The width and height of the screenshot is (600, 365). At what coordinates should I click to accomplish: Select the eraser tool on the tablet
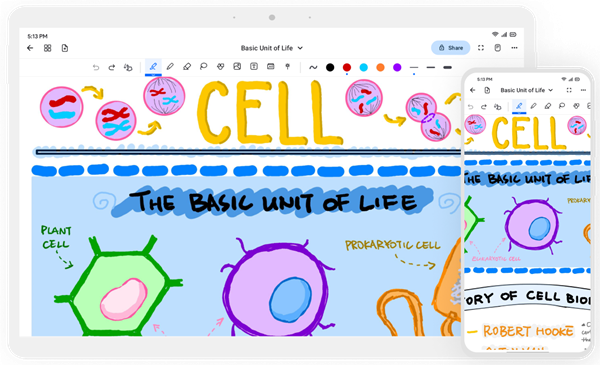pyautogui.click(x=187, y=67)
